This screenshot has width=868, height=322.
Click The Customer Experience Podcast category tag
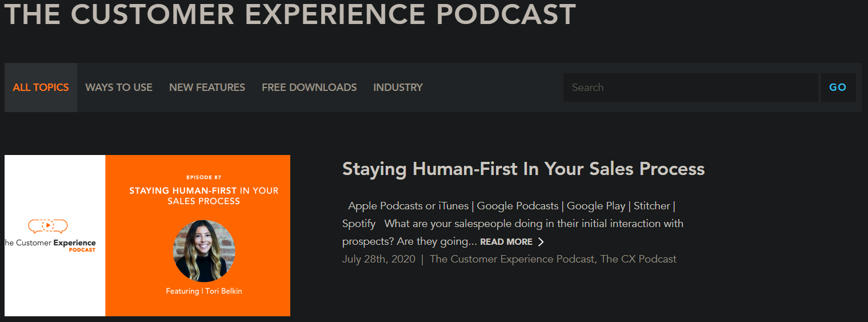pyautogui.click(x=511, y=259)
